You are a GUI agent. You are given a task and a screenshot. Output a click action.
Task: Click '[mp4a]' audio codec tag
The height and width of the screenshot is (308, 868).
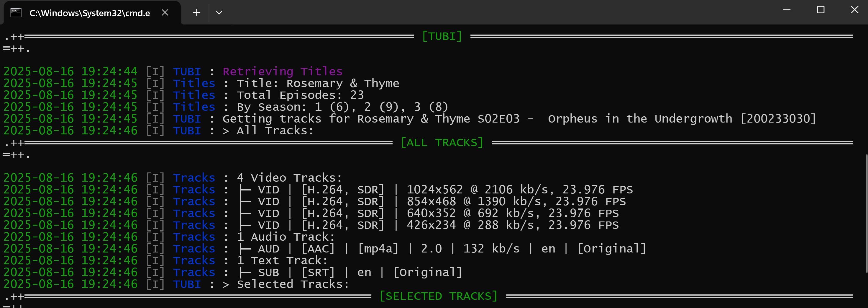[x=378, y=249]
